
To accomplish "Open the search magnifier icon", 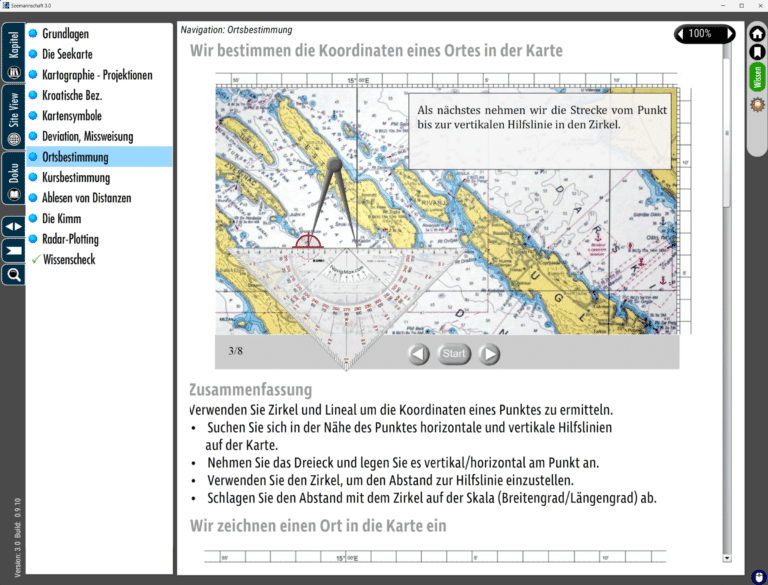I will click(13, 275).
